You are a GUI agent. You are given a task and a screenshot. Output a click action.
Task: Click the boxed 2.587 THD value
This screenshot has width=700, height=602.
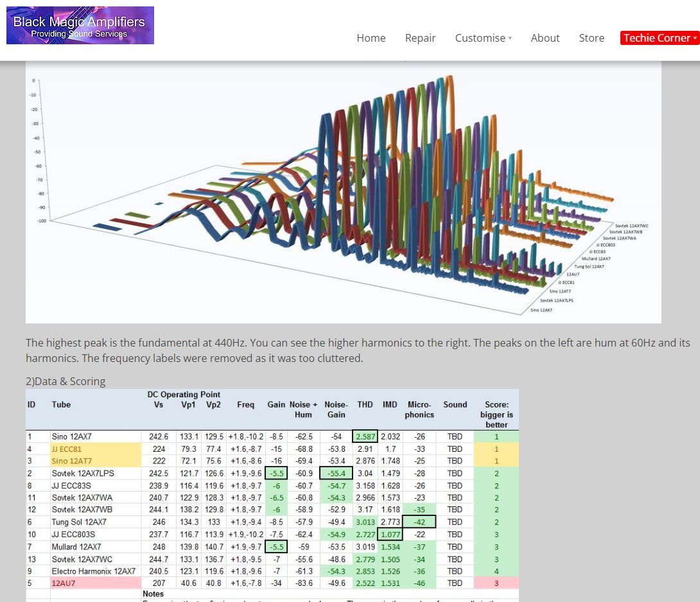(x=365, y=437)
